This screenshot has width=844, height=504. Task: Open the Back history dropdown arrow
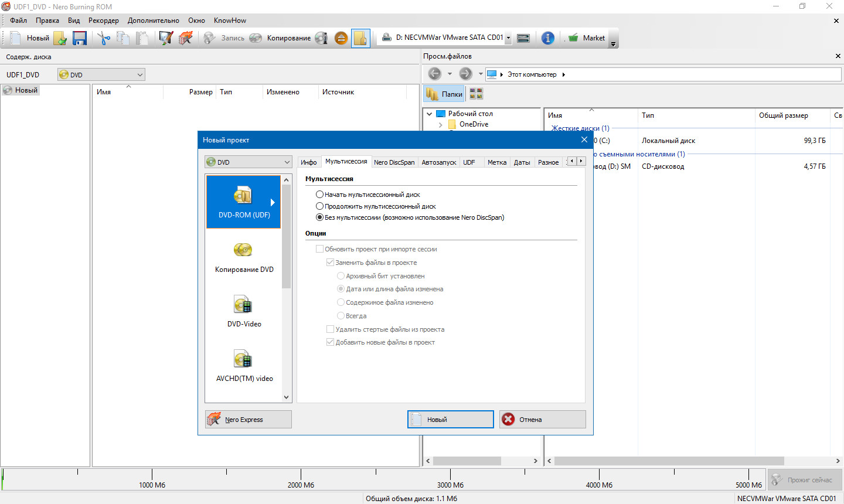pyautogui.click(x=450, y=74)
